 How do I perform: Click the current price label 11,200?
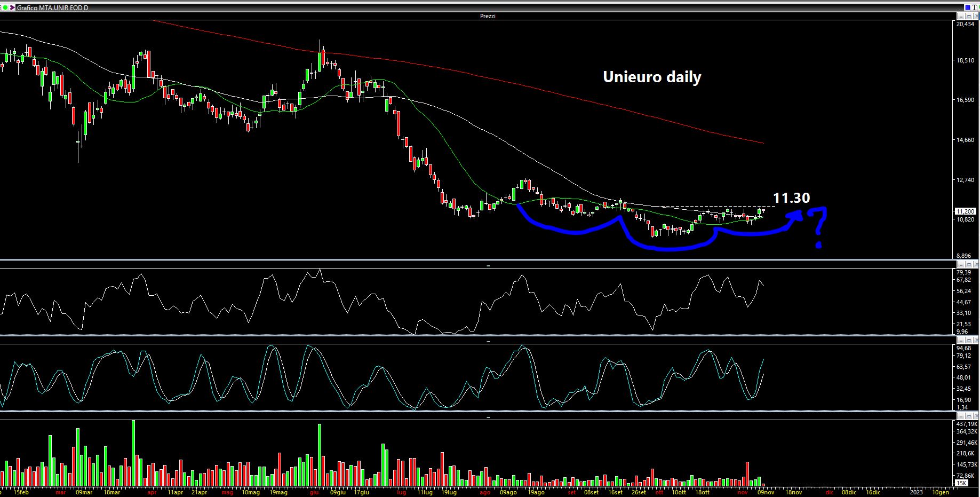pos(966,211)
